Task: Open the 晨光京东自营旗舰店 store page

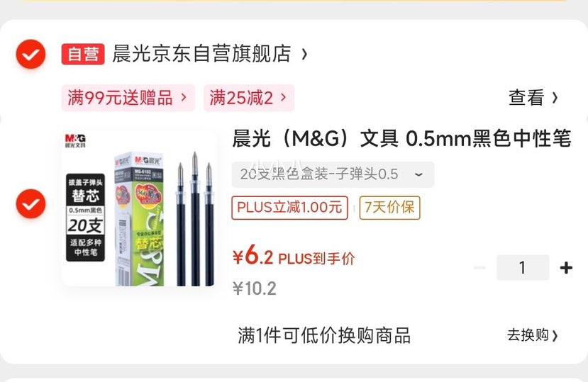Action: coord(201,54)
